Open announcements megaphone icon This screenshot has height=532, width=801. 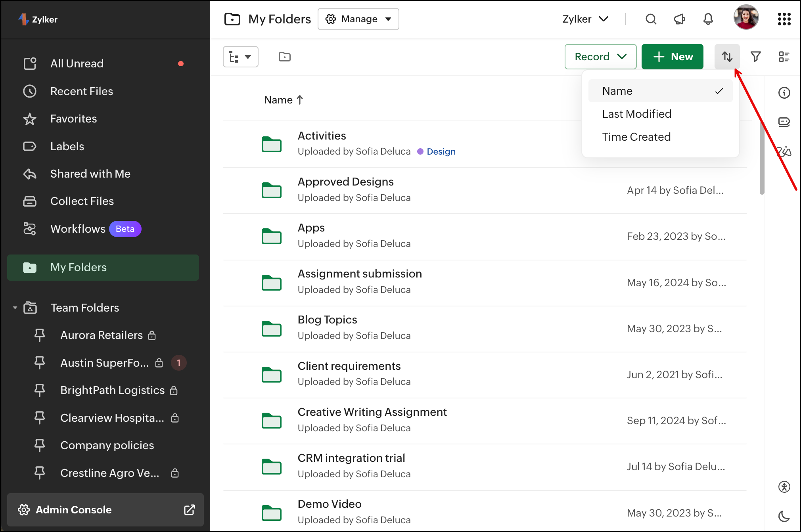pyautogui.click(x=680, y=19)
